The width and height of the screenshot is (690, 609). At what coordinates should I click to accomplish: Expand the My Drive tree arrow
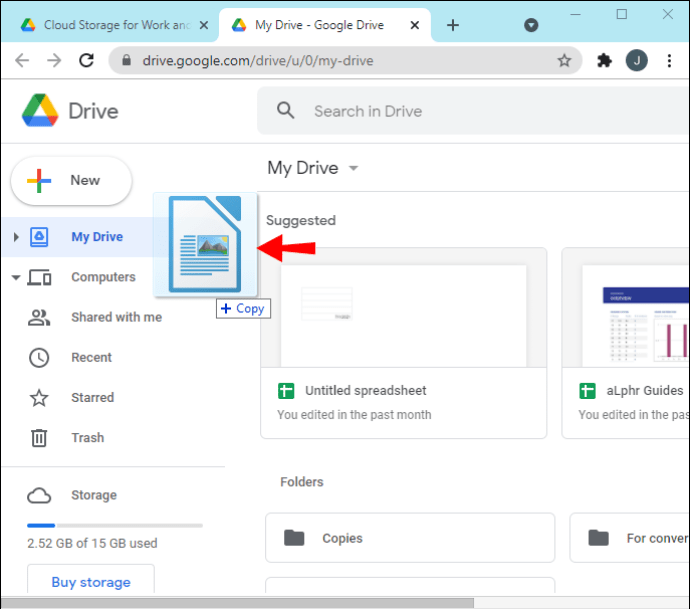[16, 237]
